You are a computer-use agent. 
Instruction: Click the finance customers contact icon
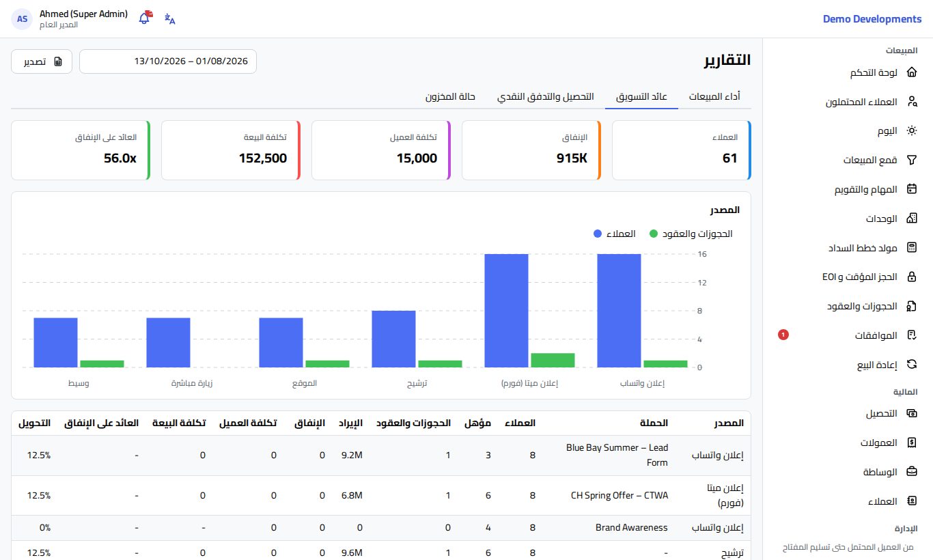[x=911, y=501]
